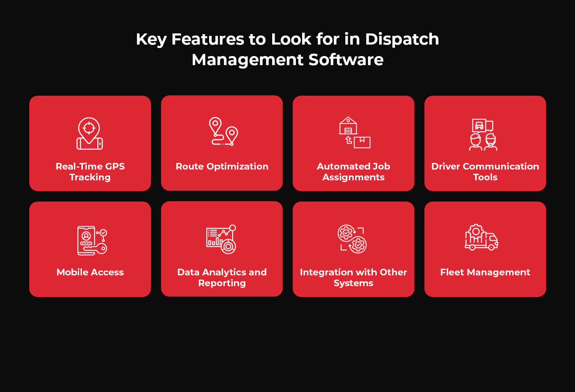Screen dimensions: 575x392
Task: Click the integration gears icon
Action: pos(352,239)
